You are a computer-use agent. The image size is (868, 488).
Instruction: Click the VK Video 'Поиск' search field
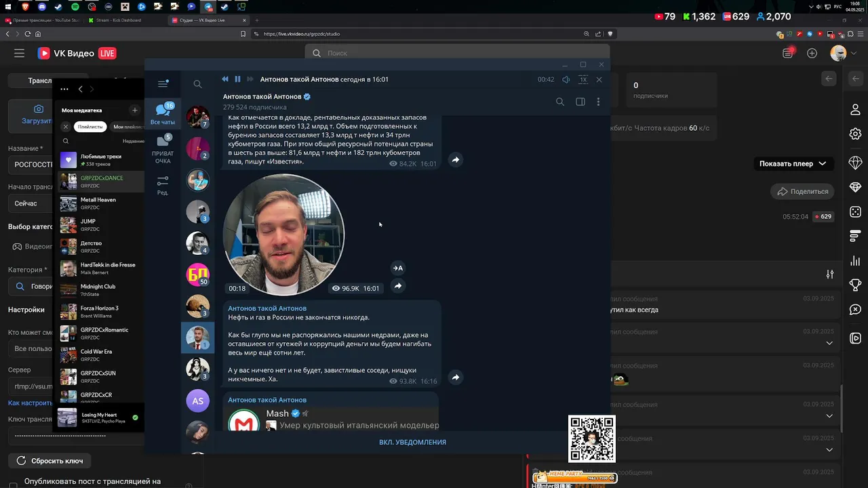tap(456, 53)
